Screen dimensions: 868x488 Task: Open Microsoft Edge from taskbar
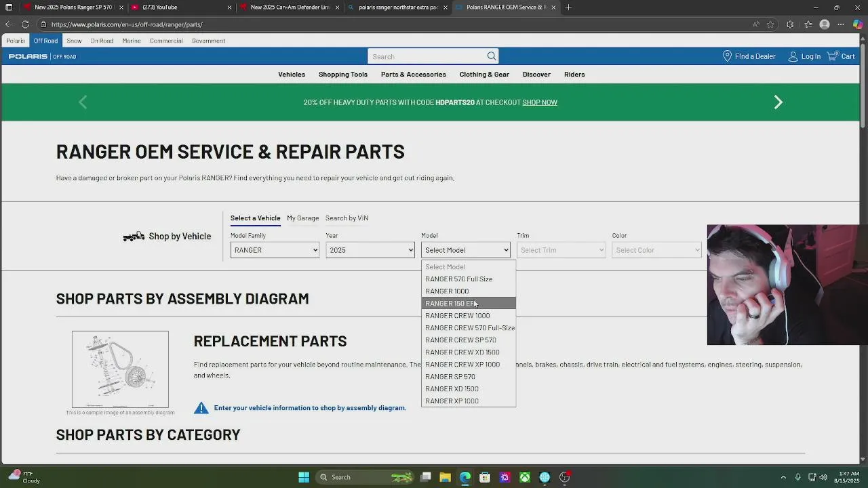(465, 477)
